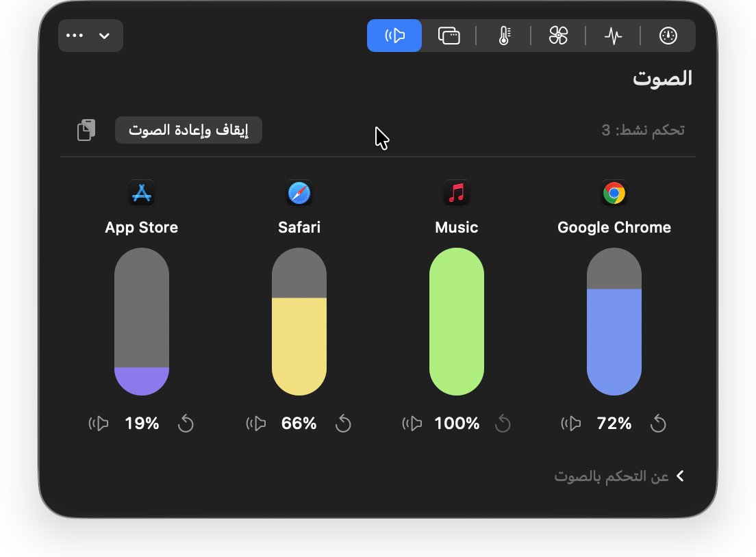Open the gauge dial tab
The height and width of the screenshot is (557, 756).
click(x=668, y=36)
